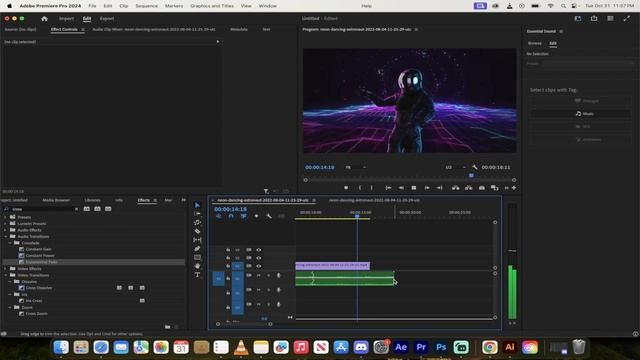The height and width of the screenshot is (360, 640).
Task: Step back one frame
Action: coord(401,188)
